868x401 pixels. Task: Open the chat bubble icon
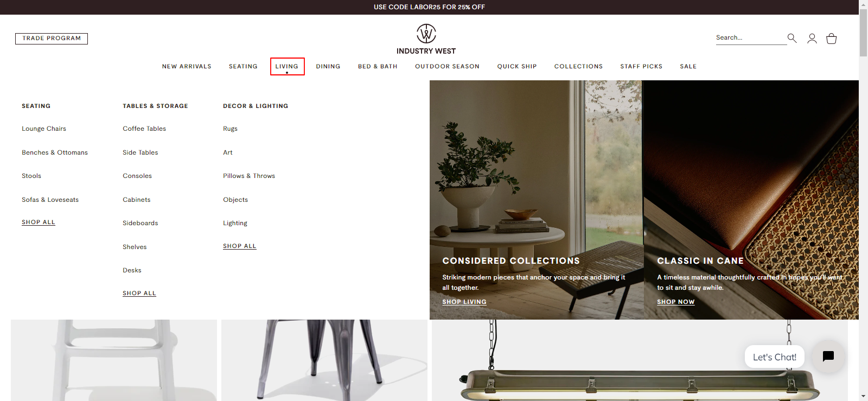tap(828, 357)
